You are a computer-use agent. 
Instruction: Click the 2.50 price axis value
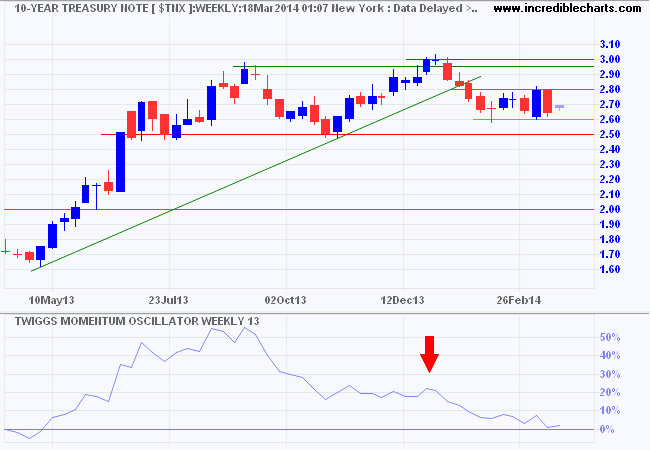[x=610, y=134]
